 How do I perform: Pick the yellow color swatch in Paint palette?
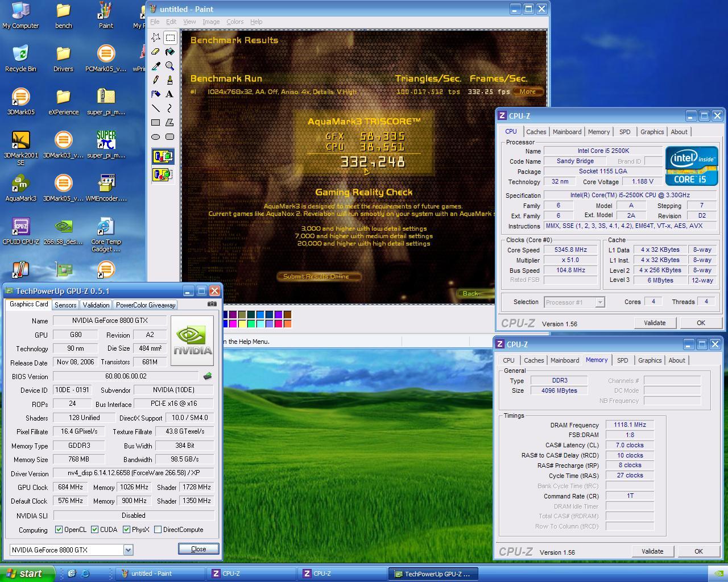point(242,324)
